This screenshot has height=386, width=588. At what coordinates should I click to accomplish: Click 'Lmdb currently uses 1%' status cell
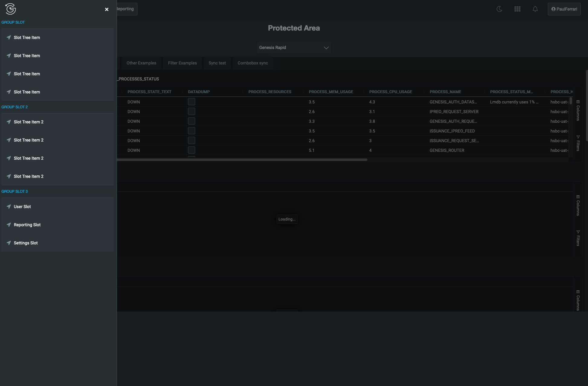pos(514,102)
